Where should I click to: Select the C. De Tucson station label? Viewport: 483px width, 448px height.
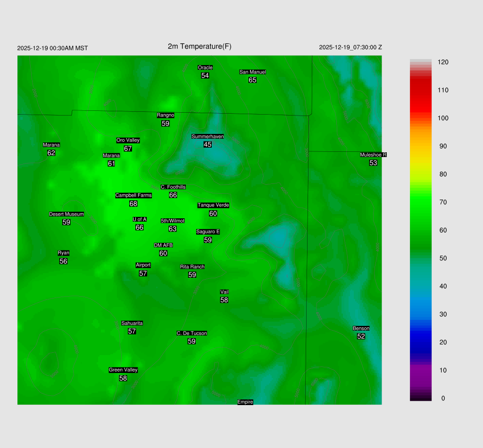192,333
